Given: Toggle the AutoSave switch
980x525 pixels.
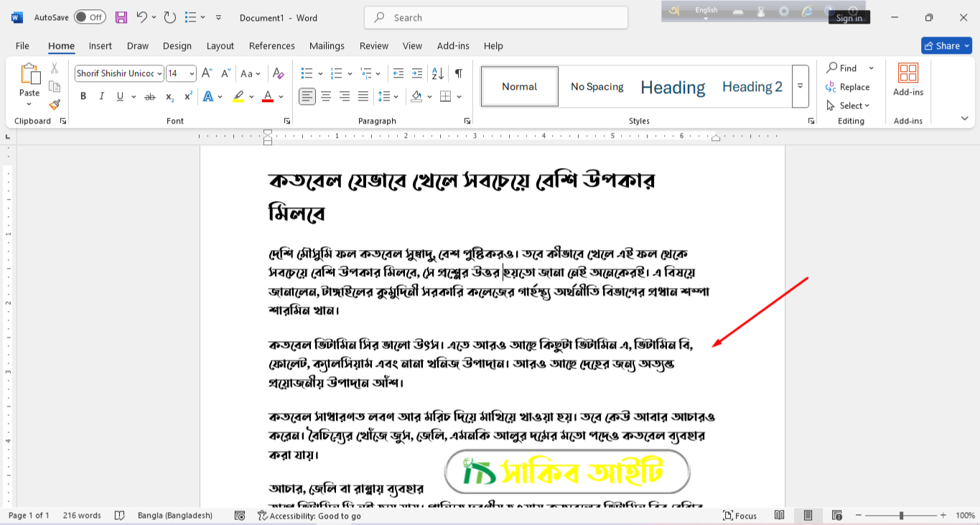Looking at the screenshot, I should pos(90,17).
